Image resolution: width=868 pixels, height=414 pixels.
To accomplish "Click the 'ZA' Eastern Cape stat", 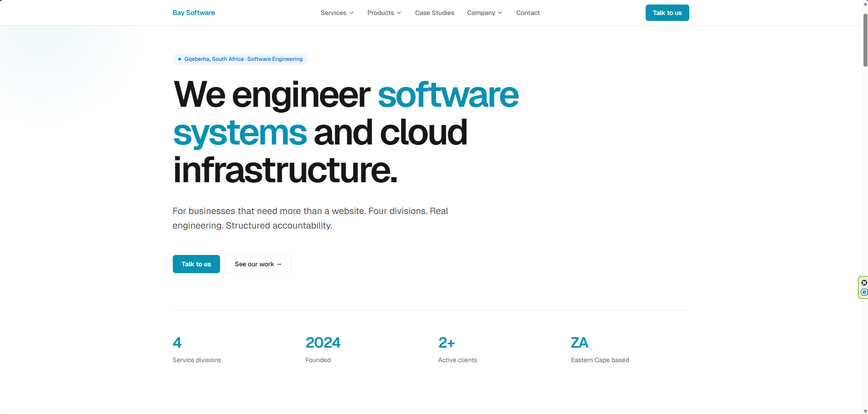I will click(x=580, y=343).
